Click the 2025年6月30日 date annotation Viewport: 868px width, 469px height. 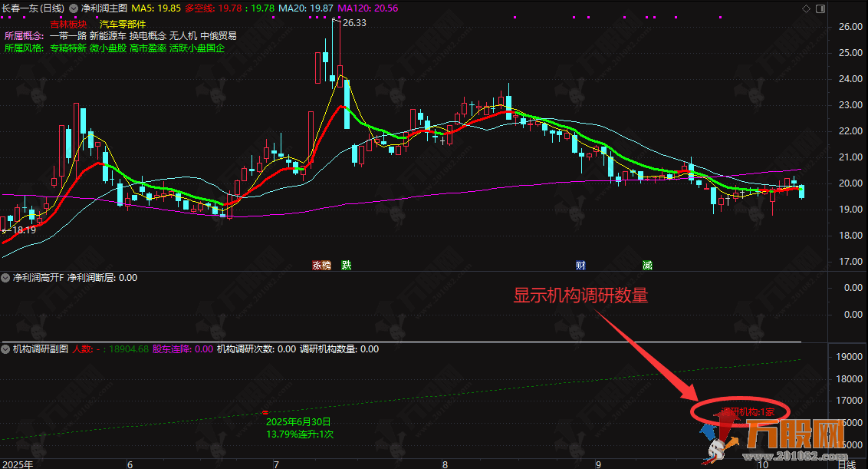pos(298,422)
